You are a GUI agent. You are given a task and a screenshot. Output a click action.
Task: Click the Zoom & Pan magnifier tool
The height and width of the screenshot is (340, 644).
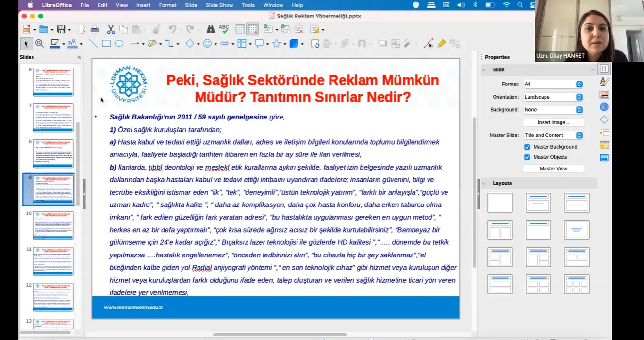pyautogui.click(x=39, y=44)
